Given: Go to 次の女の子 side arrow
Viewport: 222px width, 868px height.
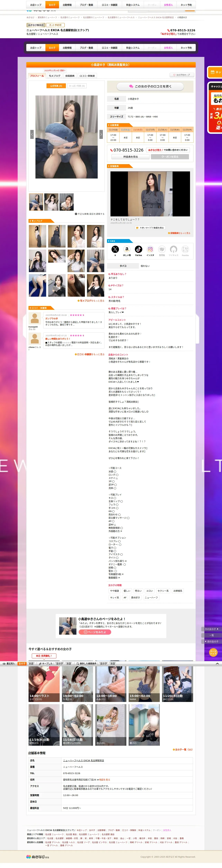Looking at the screenshot, I should pyautogui.click(x=212, y=629).
